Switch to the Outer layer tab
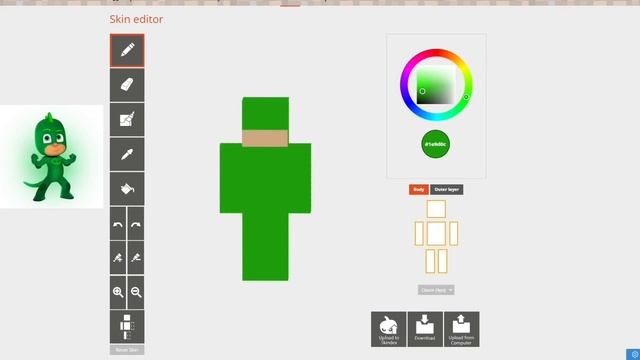 (x=447, y=189)
